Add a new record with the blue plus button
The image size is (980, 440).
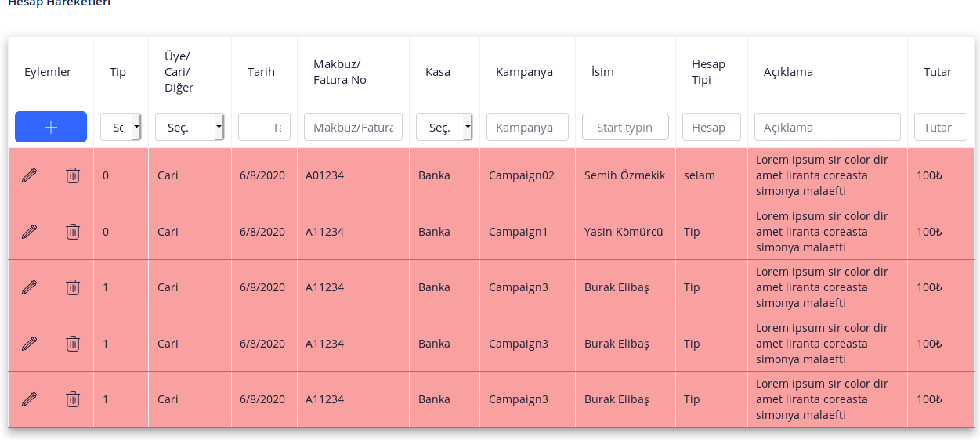51,127
